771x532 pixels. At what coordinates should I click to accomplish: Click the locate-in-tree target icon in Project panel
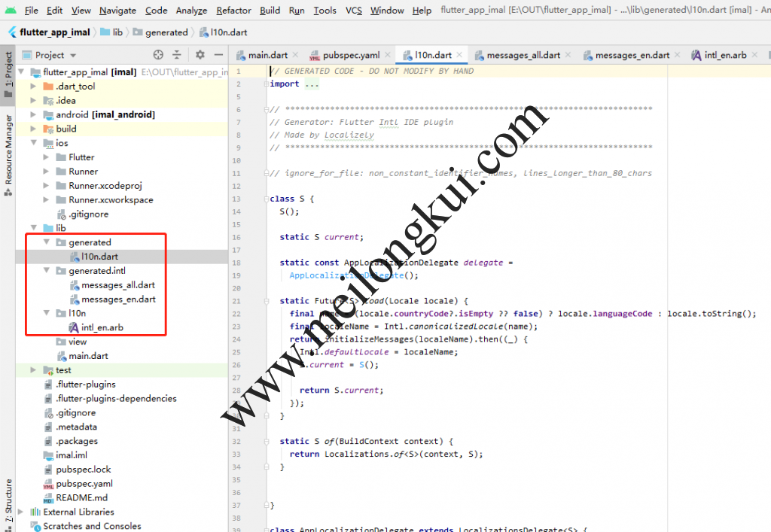158,55
